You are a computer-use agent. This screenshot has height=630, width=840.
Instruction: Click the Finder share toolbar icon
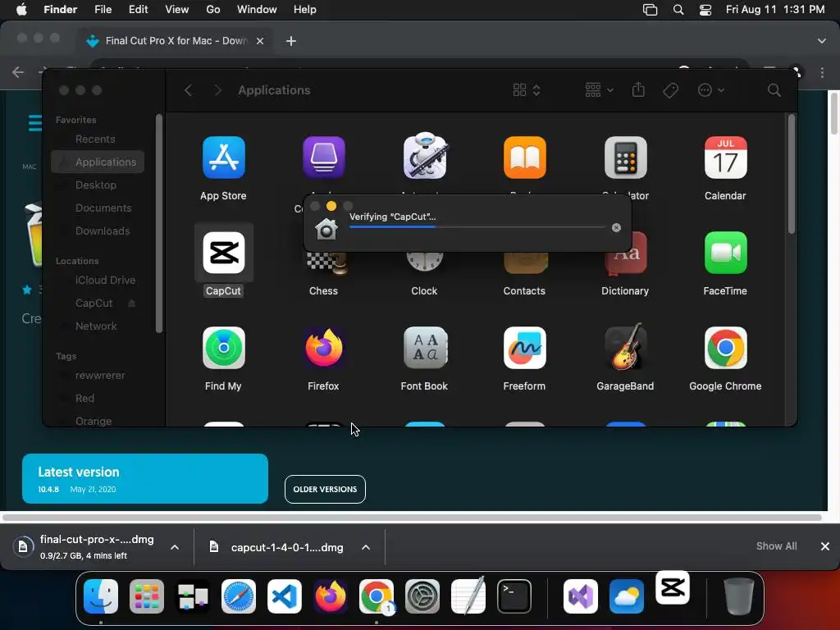638,89
